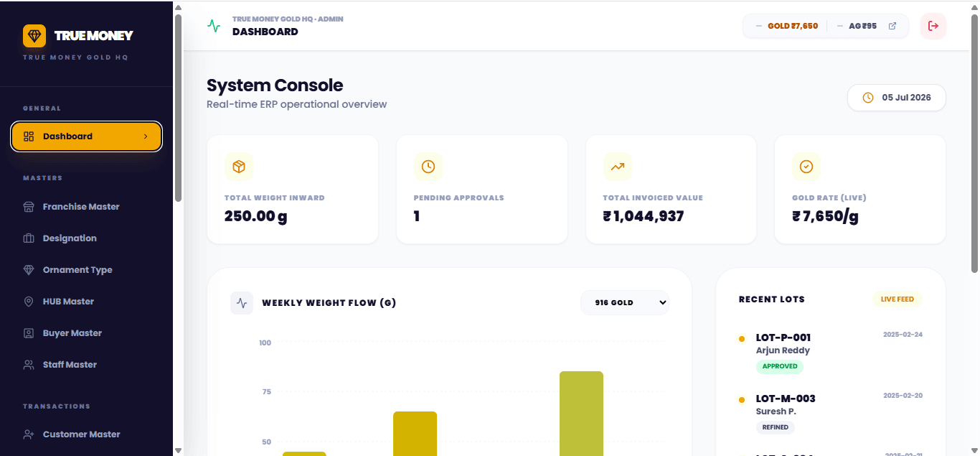The image size is (980, 456).
Task: Click Suresh P. name in recent lots
Action: click(776, 411)
